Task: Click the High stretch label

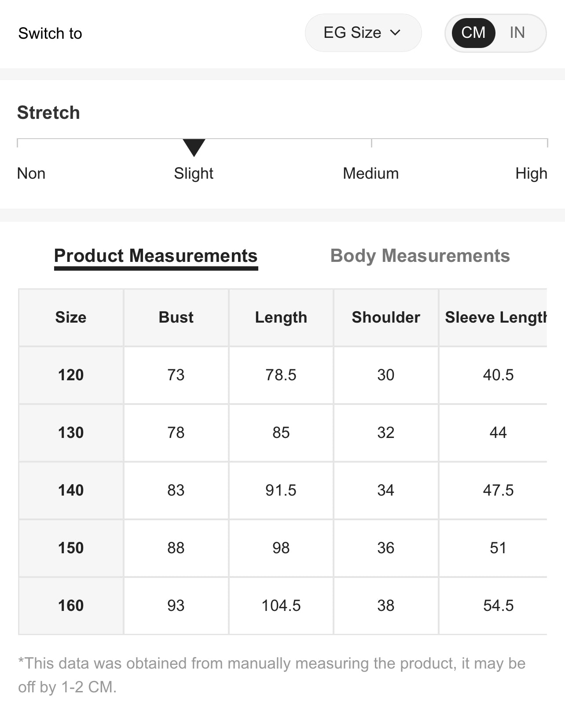Action: (531, 173)
